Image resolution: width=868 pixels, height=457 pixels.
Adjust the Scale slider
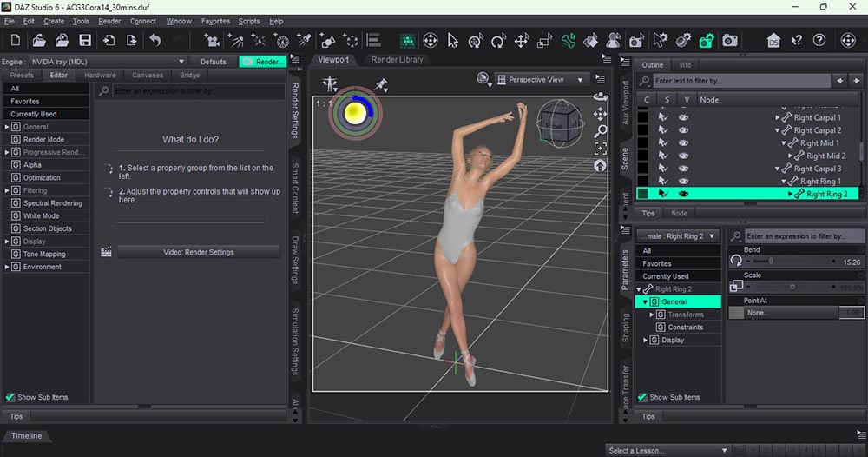(x=791, y=287)
